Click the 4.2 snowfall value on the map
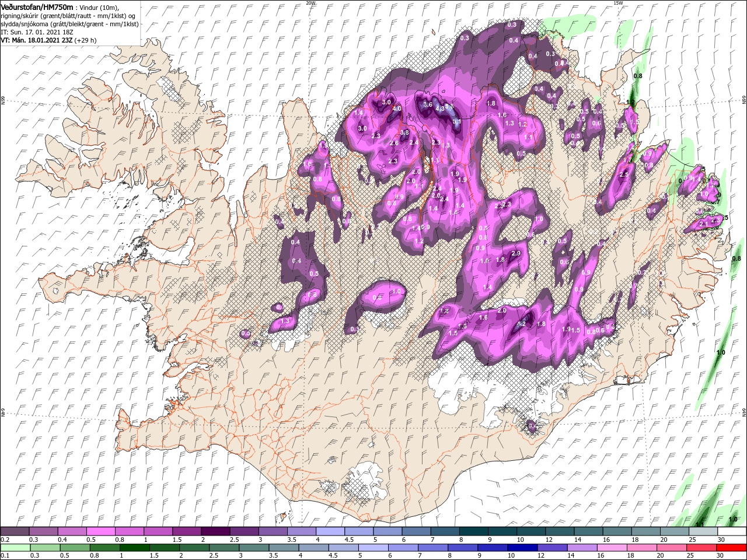 (522, 324)
